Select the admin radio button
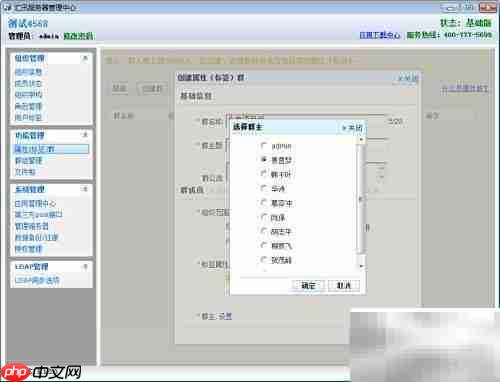This screenshot has height=382, width=500. [x=264, y=146]
